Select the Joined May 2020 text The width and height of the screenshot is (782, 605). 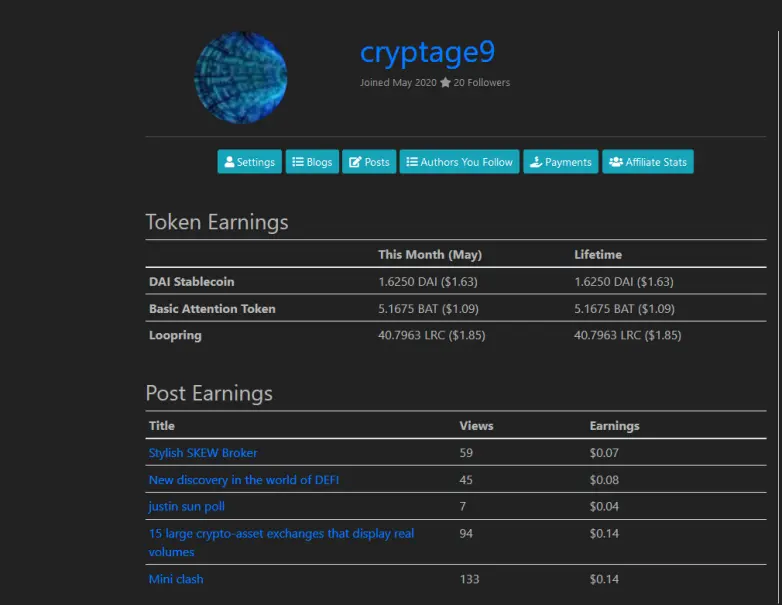pos(398,82)
